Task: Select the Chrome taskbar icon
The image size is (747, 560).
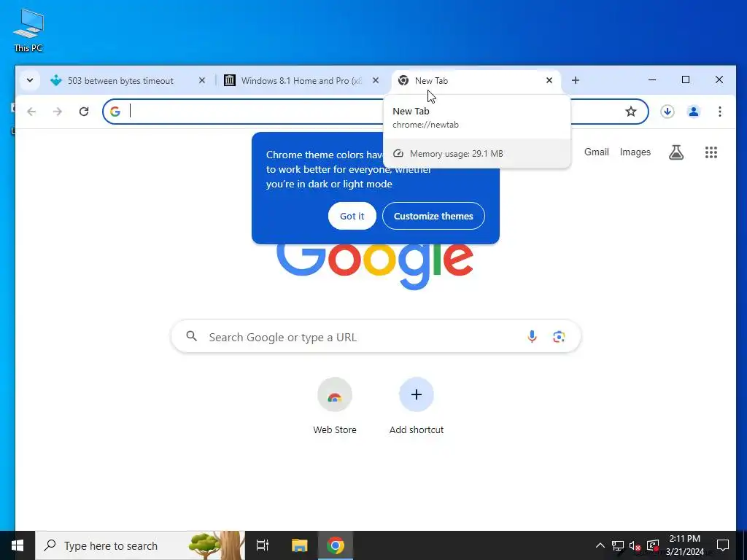Action: (x=336, y=545)
